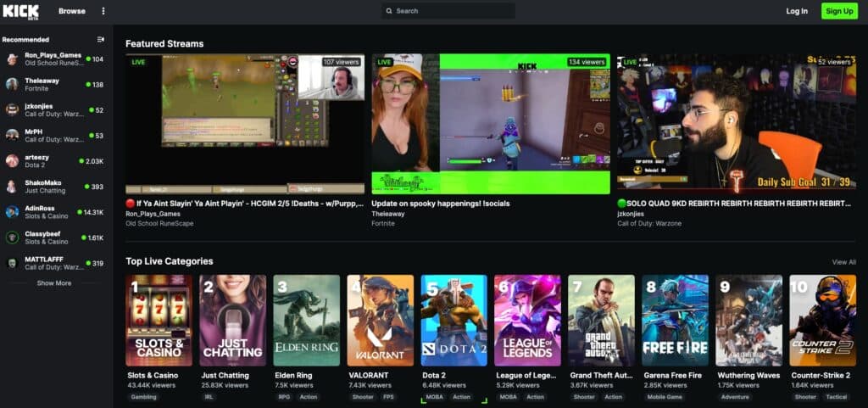This screenshot has height=408, width=868.
Task: Open Theleaway featured stream thumbnail
Action: coord(491,124)
